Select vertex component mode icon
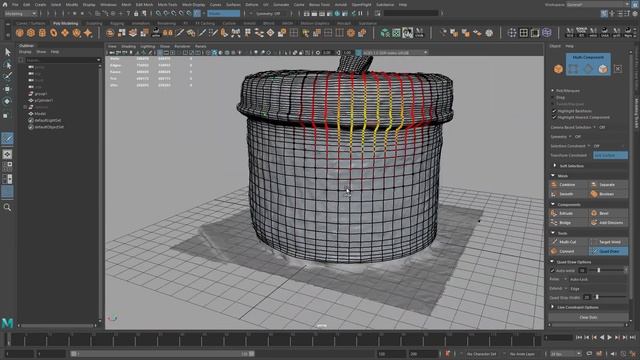The image size is (640, 360). tap(573, 69)
